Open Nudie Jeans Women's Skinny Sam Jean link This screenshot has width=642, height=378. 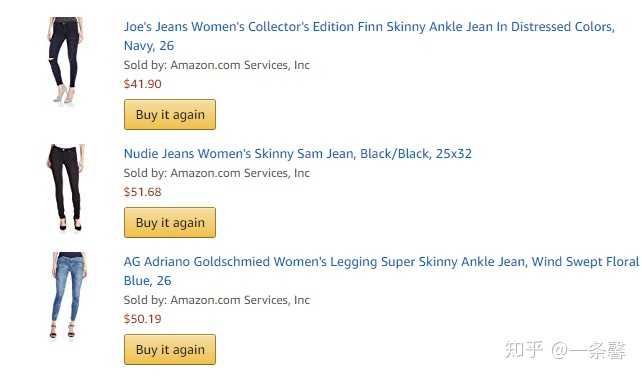[x=298, y=154]
